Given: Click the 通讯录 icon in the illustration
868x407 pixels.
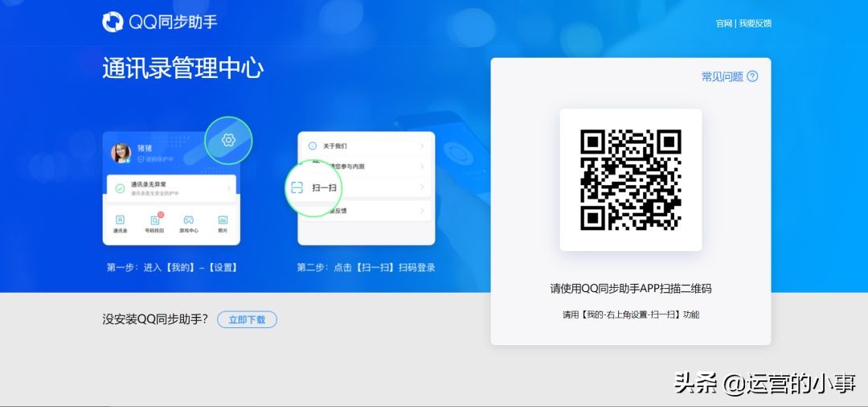Looking at the screenshot, I should pos(120,220).
